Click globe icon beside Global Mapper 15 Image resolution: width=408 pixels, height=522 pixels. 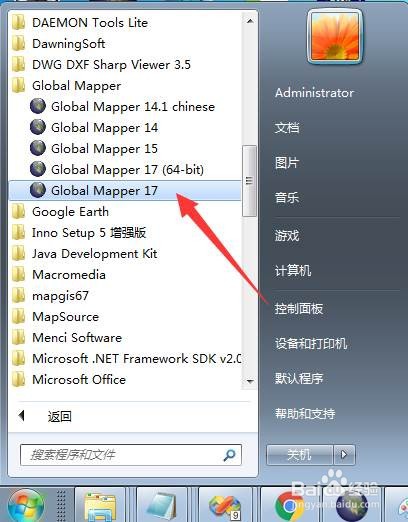tap(38, 148)
